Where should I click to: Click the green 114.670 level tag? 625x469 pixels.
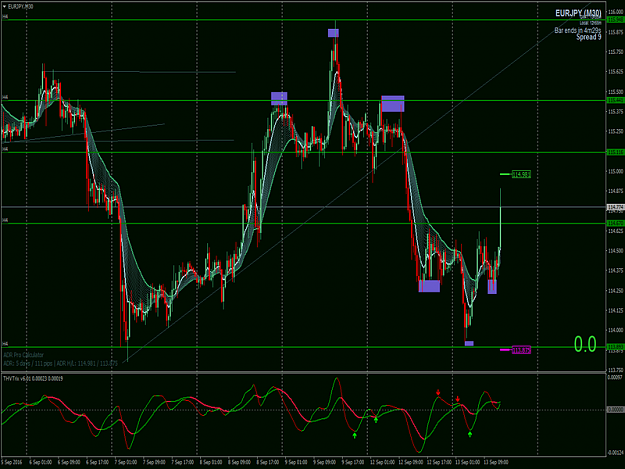click(x=615, y=223)
